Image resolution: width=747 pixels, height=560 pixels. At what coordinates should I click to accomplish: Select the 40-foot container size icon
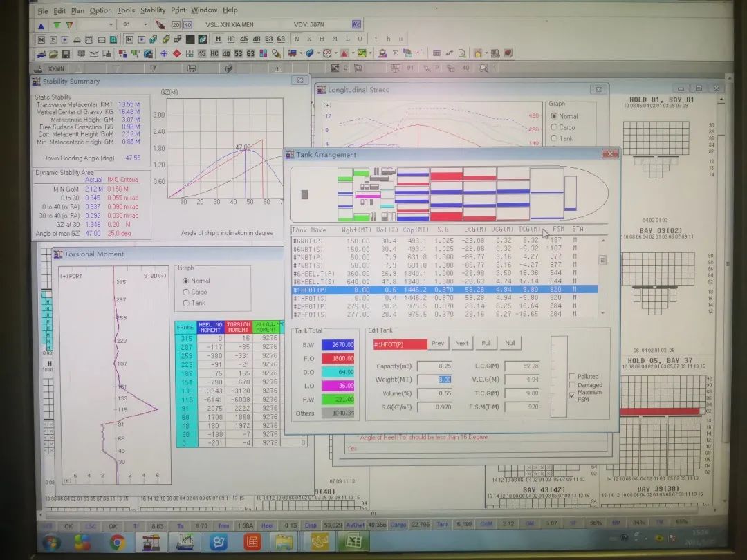187,25
